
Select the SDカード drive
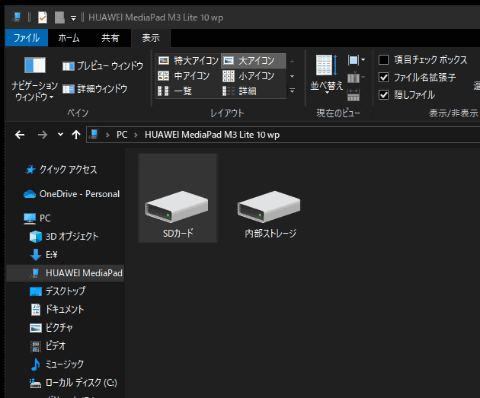point(178,198)
